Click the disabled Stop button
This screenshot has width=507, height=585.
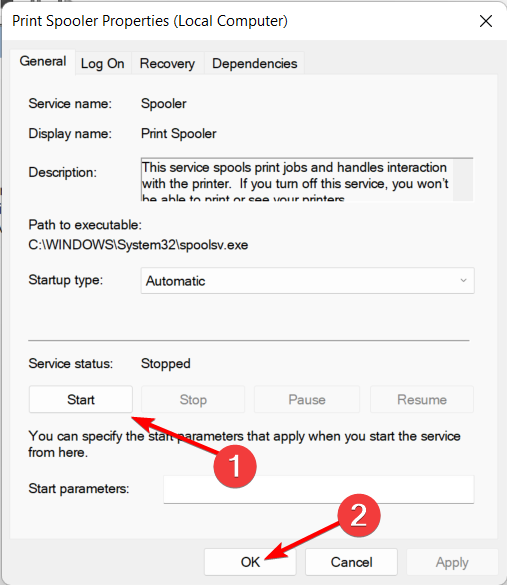[x=193, y=400]
